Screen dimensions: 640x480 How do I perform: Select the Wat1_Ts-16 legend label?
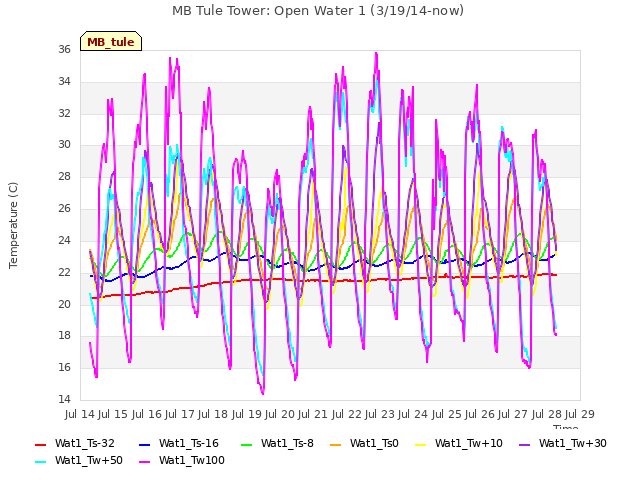[x=189, y=443]
